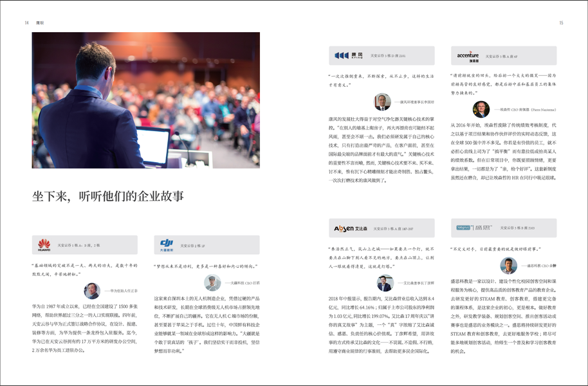The image size is (588, 386).
Task: Click the Huawei logo
Action: (44, 245)
